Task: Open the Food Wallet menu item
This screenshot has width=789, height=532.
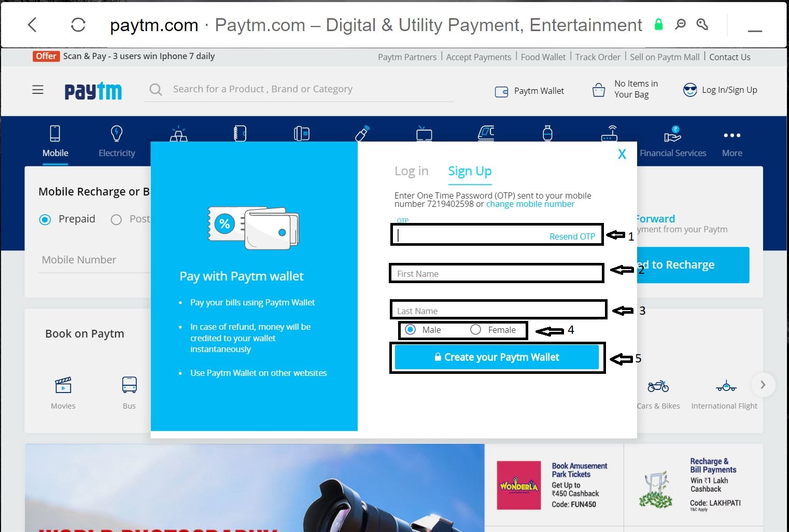Action: tap(543, 57)
